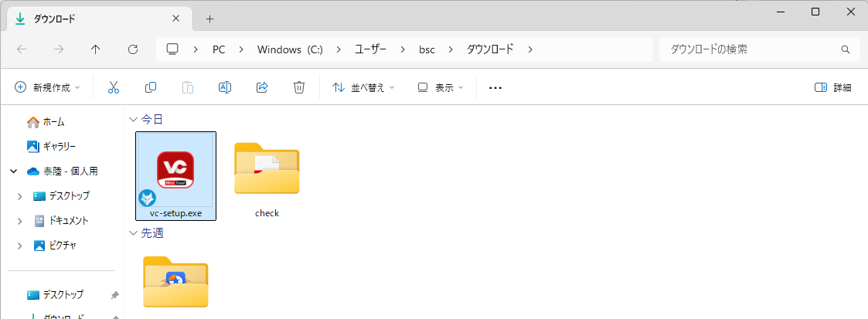This screenshot has height=319, width=868.
Task: Click ダウンロード in the address breadcrumb
Action: (x=491, y=49)
